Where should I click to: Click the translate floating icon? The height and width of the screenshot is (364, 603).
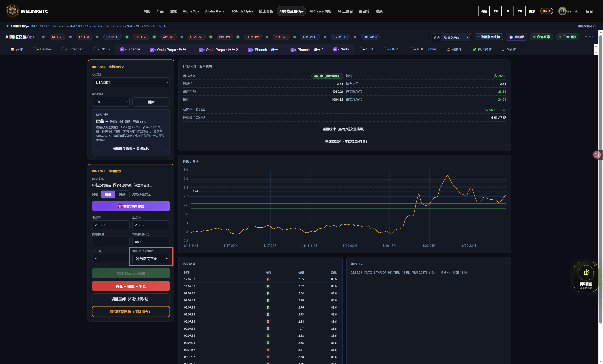(597, 155)
